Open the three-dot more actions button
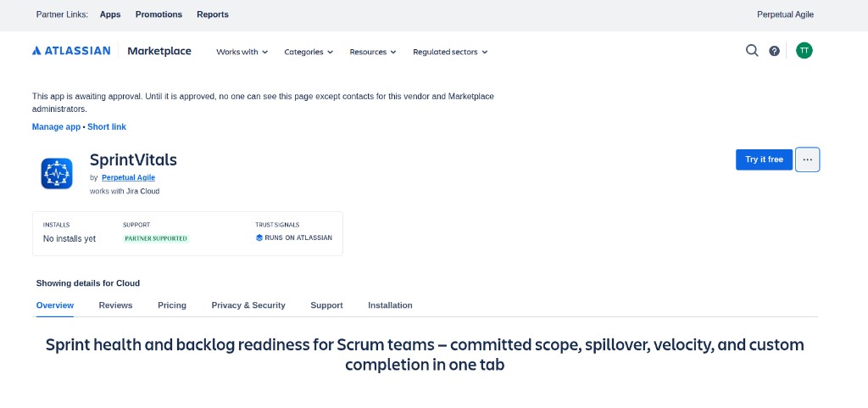868x408 pixels. (808, 159)
